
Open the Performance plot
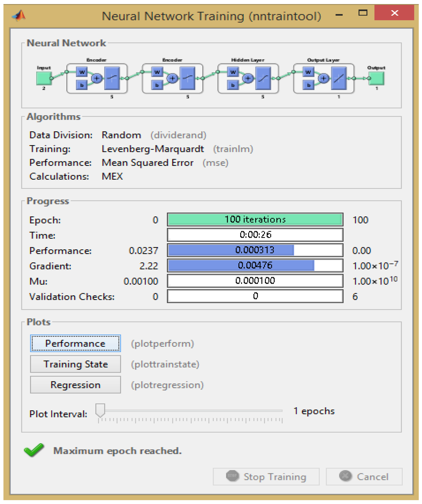tap(75, 343)
